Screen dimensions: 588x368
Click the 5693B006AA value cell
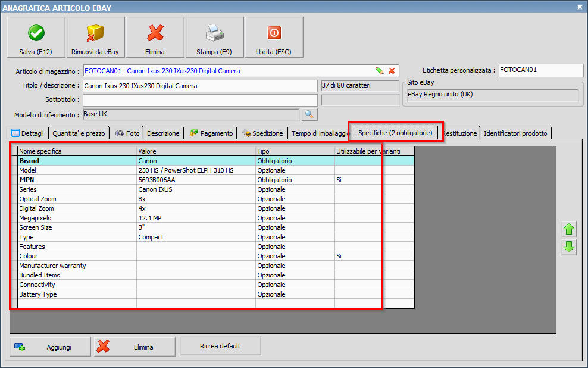(x=196, y=180)
